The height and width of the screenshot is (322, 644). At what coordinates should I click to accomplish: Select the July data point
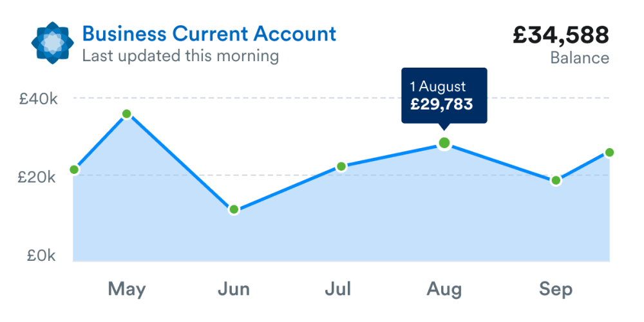pyautogui.click(x=341, y=166)
